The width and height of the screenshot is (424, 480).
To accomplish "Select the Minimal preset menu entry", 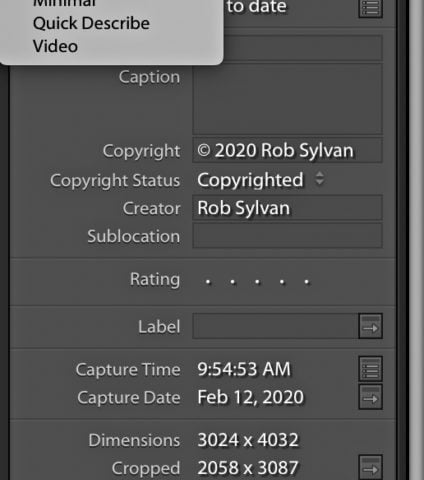I will (64, 3).
